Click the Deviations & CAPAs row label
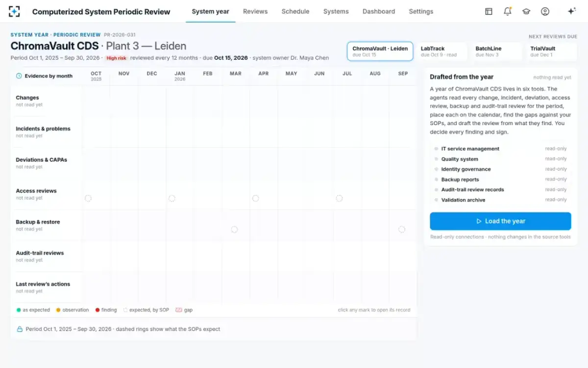The height and width of the screenshot is (368, 588). click(41, 159)
